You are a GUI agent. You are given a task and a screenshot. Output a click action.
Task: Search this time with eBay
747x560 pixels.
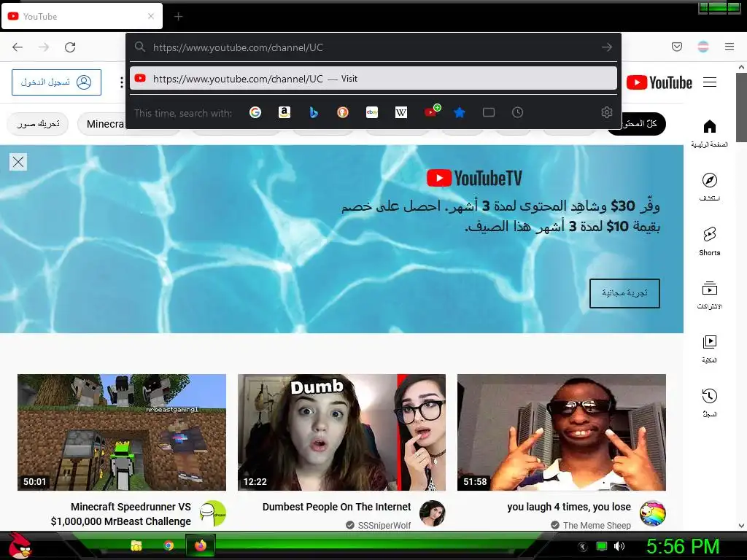tap(371, 112)
